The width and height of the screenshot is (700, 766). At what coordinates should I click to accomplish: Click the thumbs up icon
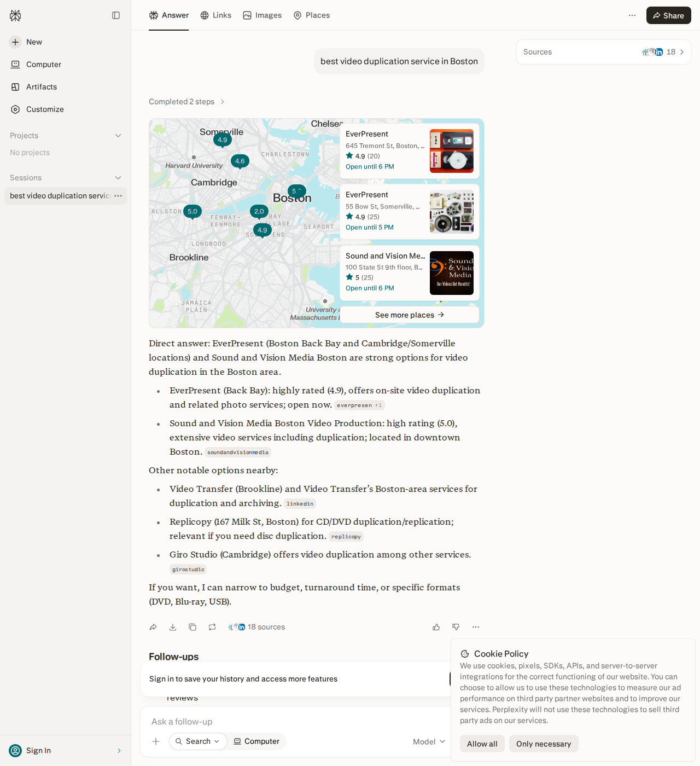tap(436, 627)
